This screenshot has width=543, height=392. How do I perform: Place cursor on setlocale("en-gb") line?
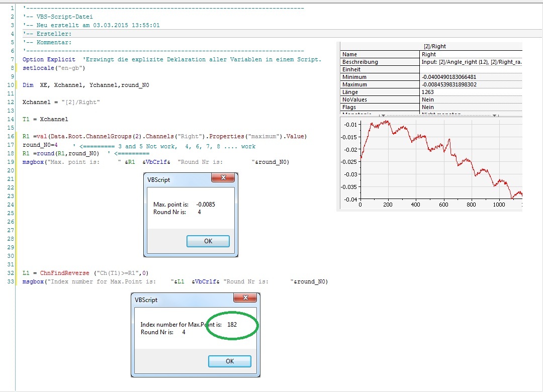point(54,68)
